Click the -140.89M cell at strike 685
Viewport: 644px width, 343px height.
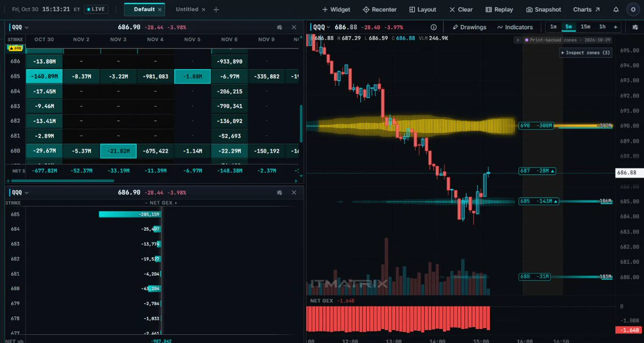click(44, 76)
